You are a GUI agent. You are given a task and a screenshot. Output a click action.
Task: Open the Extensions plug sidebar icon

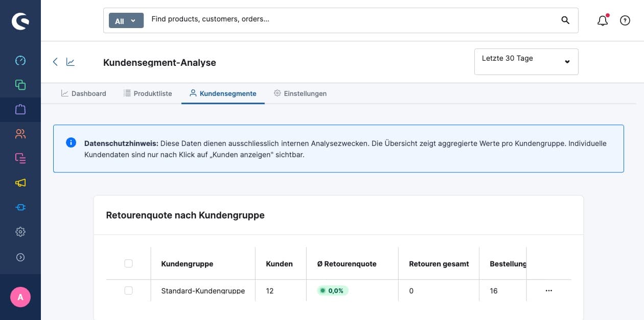coord(20,207)
